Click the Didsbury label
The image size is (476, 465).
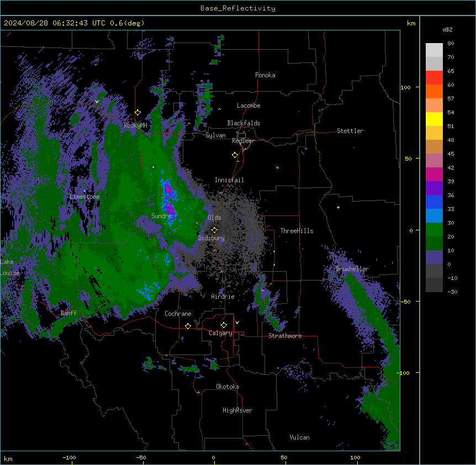211,238
